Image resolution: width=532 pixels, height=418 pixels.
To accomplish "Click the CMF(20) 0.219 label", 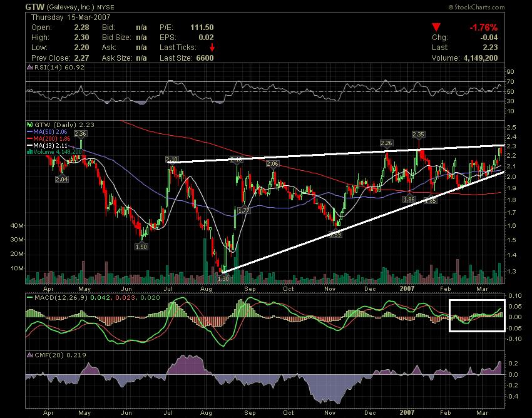I will coord(60,355).
